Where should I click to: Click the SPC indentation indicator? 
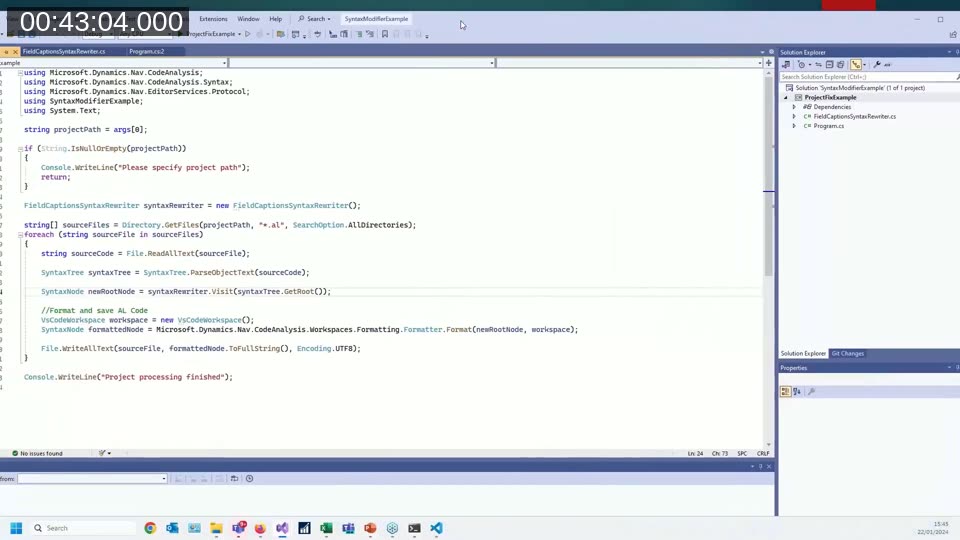742,454
